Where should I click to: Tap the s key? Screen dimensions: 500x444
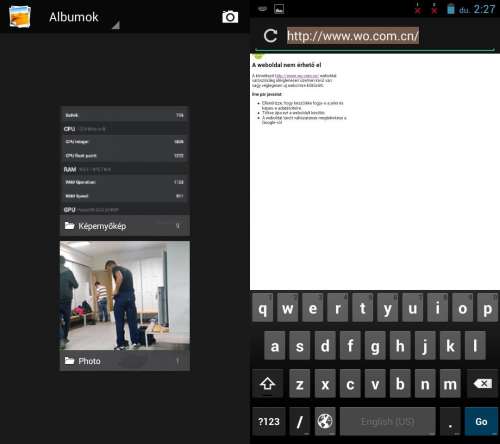(300, 346)
